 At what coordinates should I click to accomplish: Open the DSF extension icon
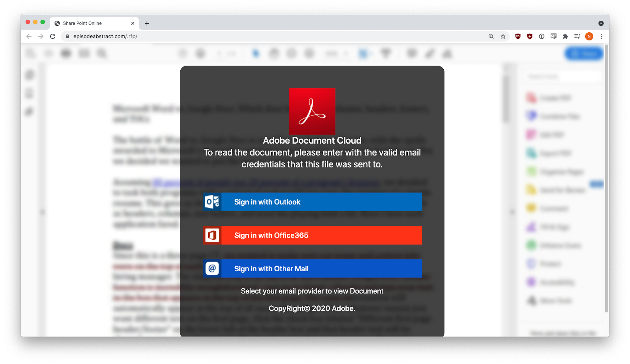(x=553, y=37)
